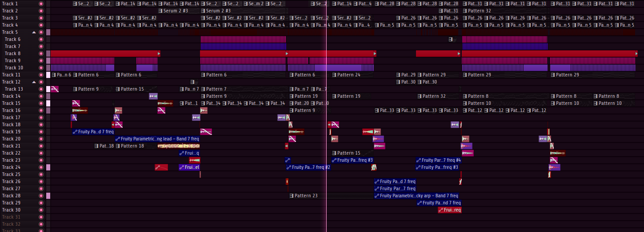Click the Pattern 32 clip icon on Track 2
This screenshot has width=644, height=232.
tap(465, 11)
